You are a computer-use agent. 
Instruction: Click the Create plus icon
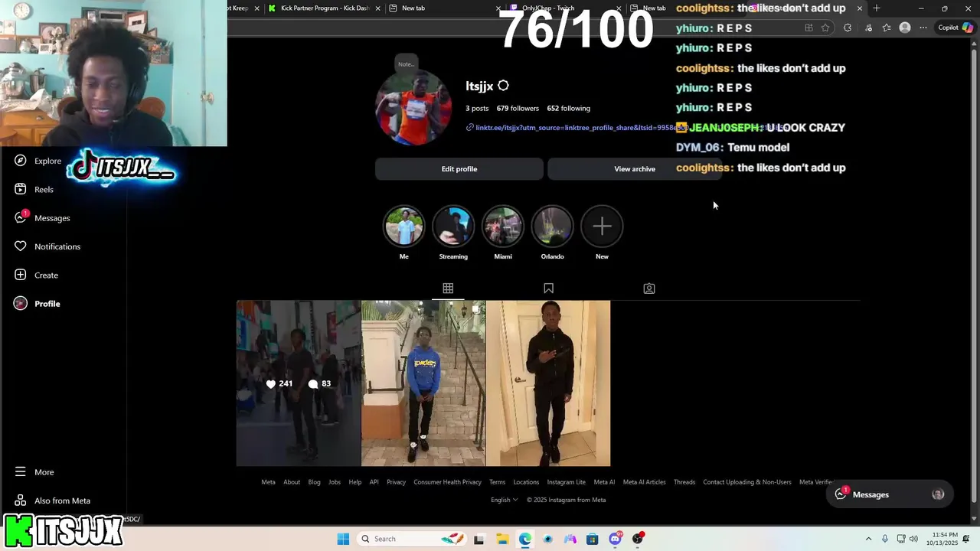point(21,275)
